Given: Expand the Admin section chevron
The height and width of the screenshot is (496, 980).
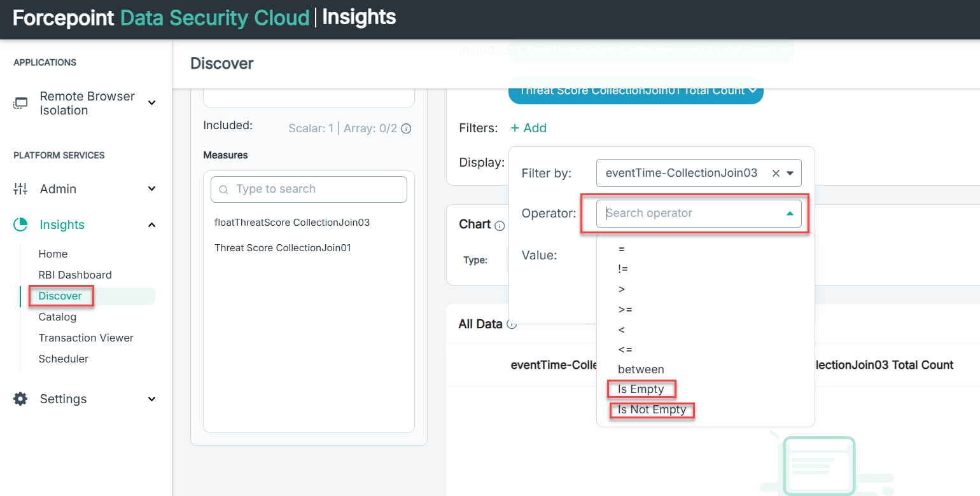Looking at the screenshot, I should 151,189.
